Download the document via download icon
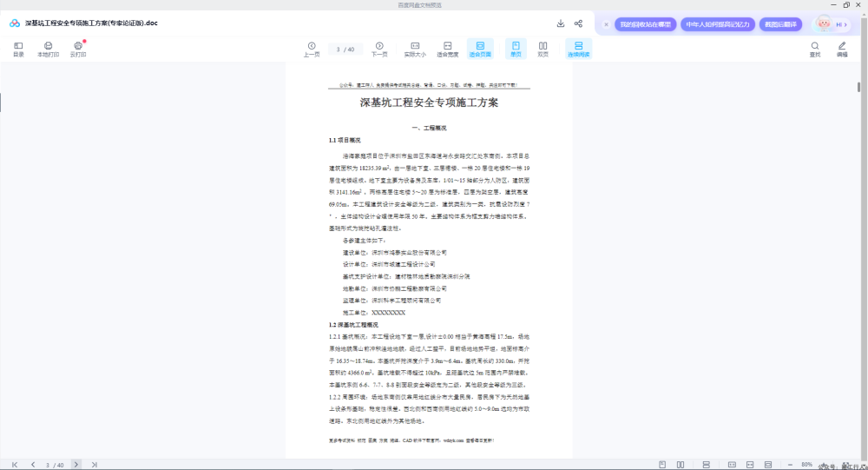The image size is (868, 470). pyautogui.click(x=560, y=23)
